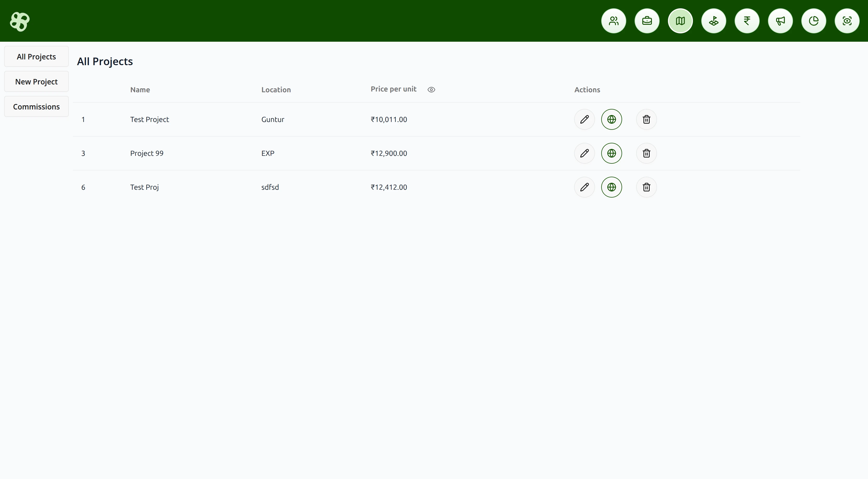Open the plot flag icon in navbar
This screenshot has width=868, height=479.
click(714, 21)
